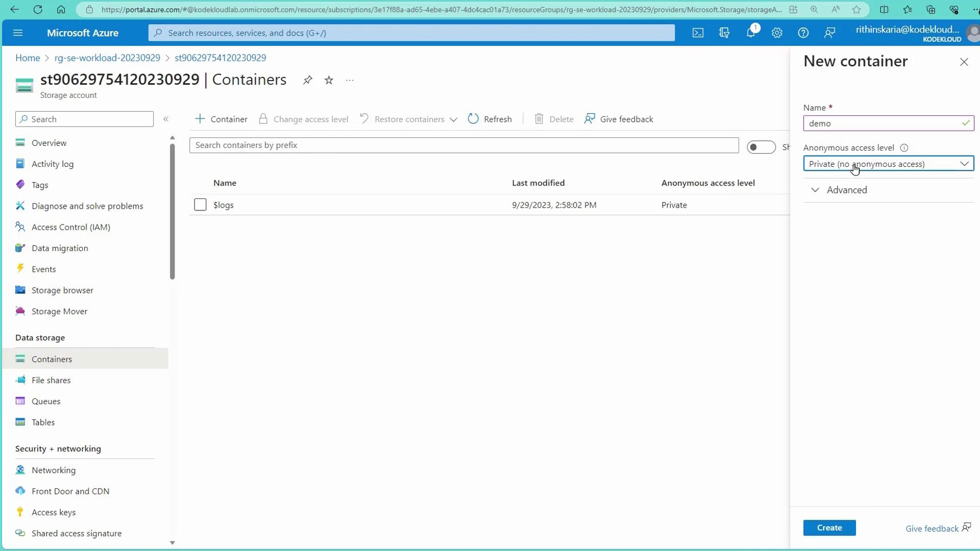Open Cloud Shell from the top bar
The width and height of the screenshot is (980, 551).
(698, 33)
